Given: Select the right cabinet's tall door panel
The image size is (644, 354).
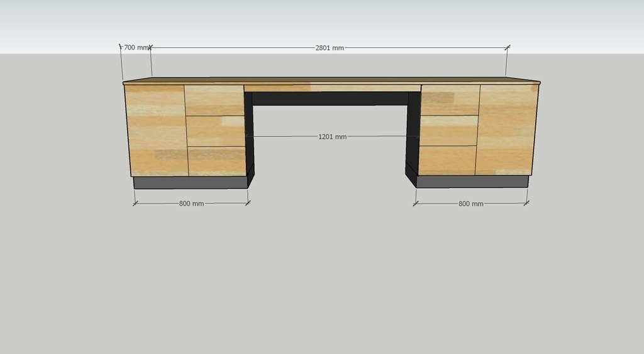Looking at the screenshot, I should point(506,130).
